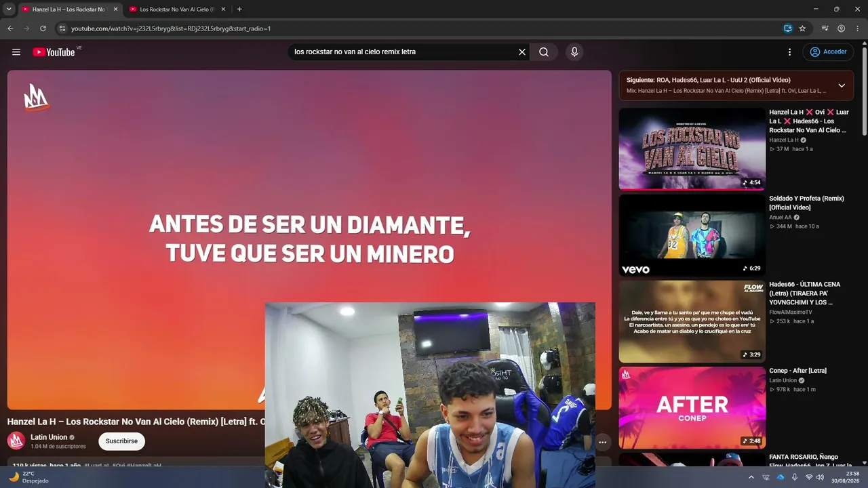Open the #HanzelLaH hashtag link
Image resolution: width=868 pixels, height=488 pixels.
tap(145, 466)
